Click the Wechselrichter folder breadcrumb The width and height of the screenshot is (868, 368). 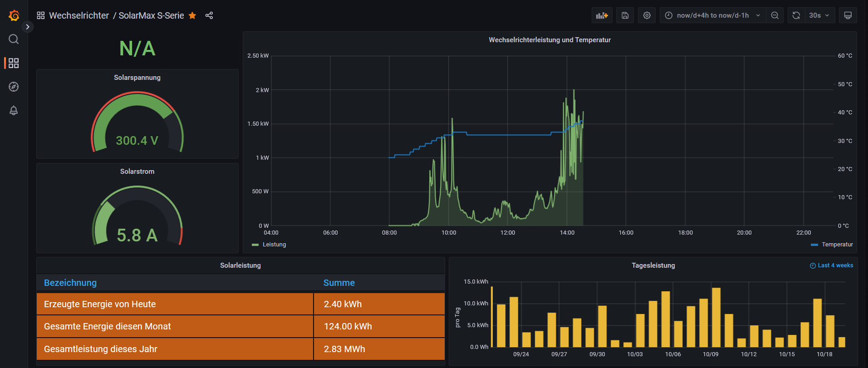78,15
